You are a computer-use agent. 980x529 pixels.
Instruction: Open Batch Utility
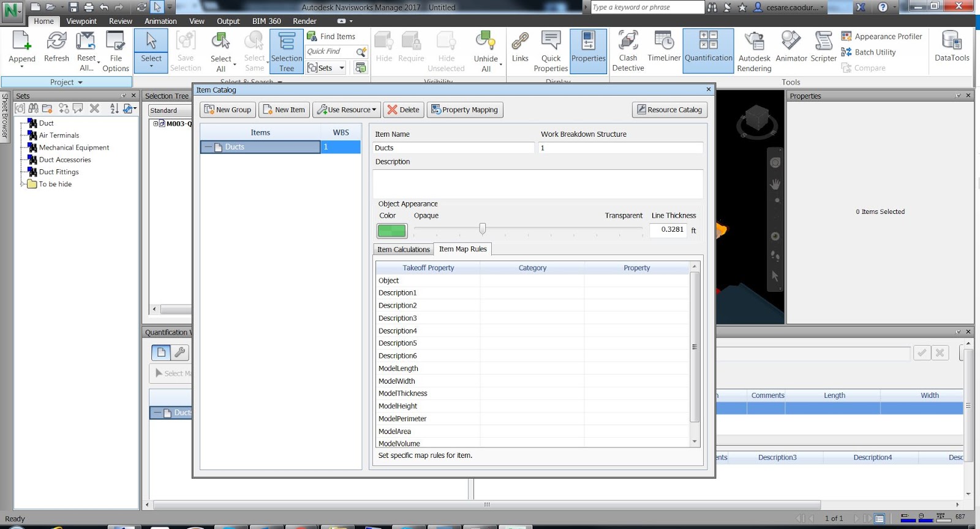tap(869, 52)
